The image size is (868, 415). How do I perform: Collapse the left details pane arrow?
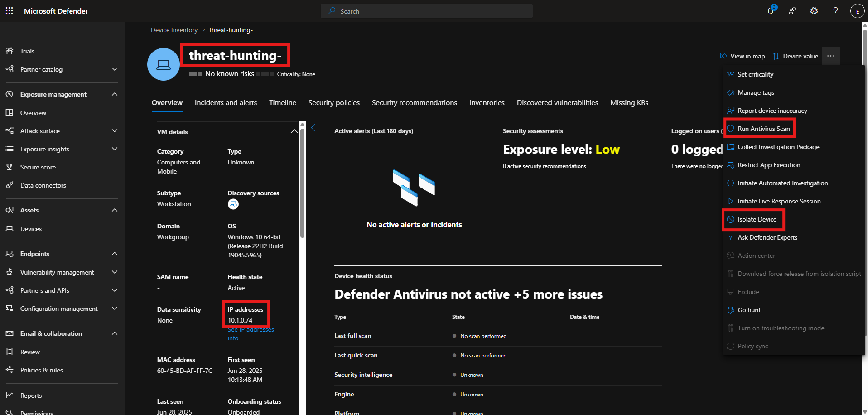tap(313, 128)
